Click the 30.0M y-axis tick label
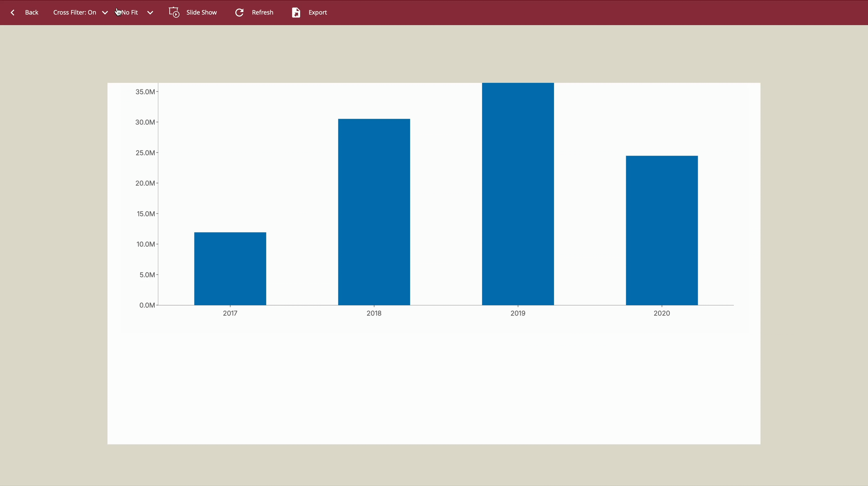The image size is (868, 486). click(x=145, y=122)
